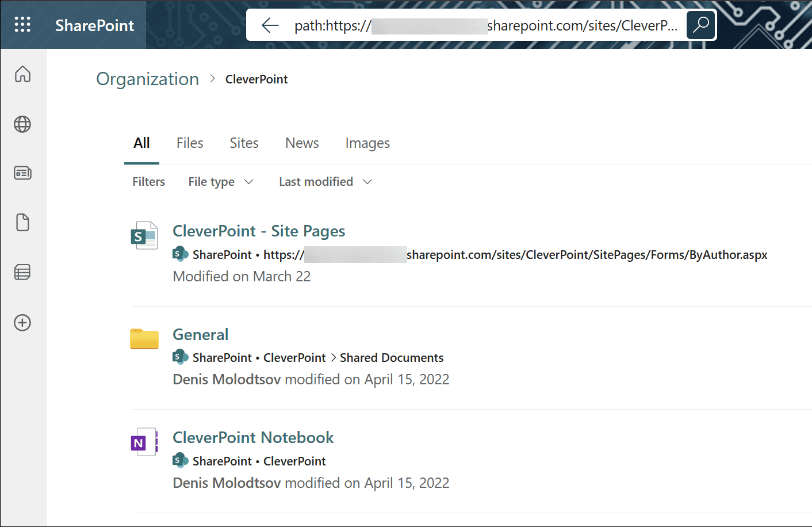This screenshot has height=527, width=812.
Task: Open the General folder result
Action: click(200, 334)
